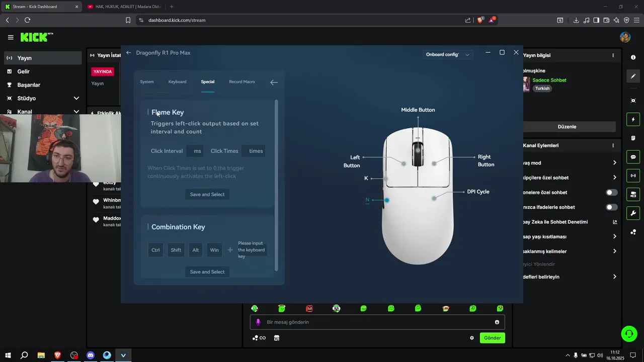Viewport: 644px width, 362px height.
Task: Click the Special panel vertical scrollbar
Action: [276, 186]
